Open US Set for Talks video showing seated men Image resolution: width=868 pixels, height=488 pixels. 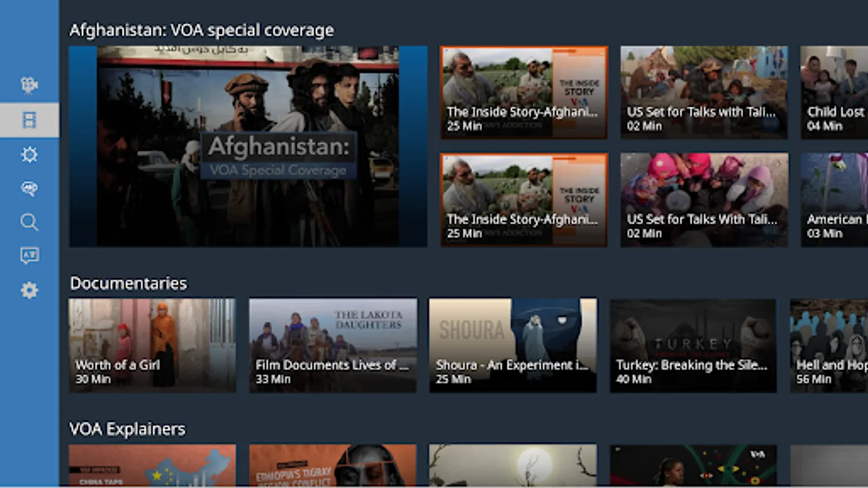(704, 92)
